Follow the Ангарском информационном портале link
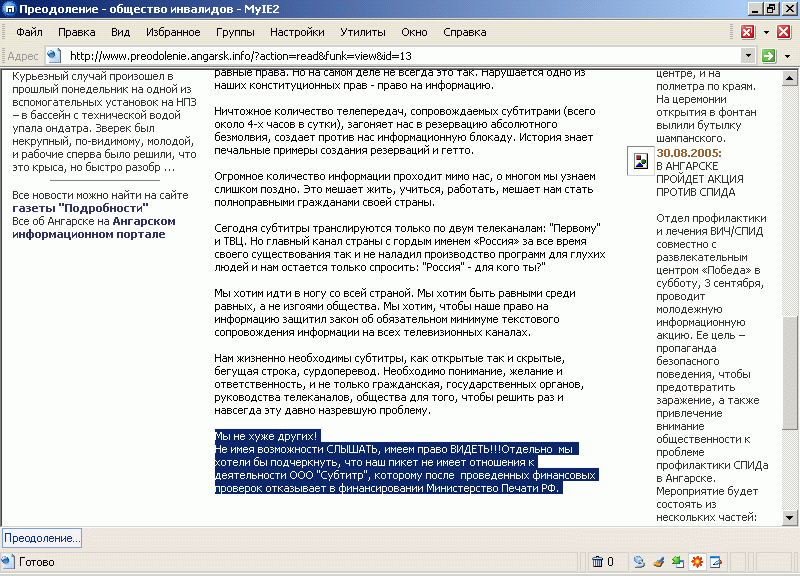Screen dimensions: 800x576 (x=94, y=228)
